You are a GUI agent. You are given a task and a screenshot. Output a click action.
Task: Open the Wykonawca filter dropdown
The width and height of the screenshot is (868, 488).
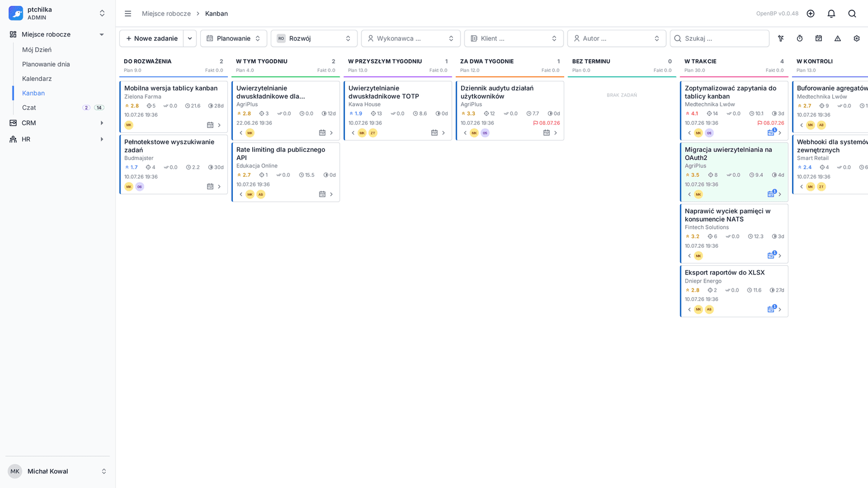pos(411,38)
